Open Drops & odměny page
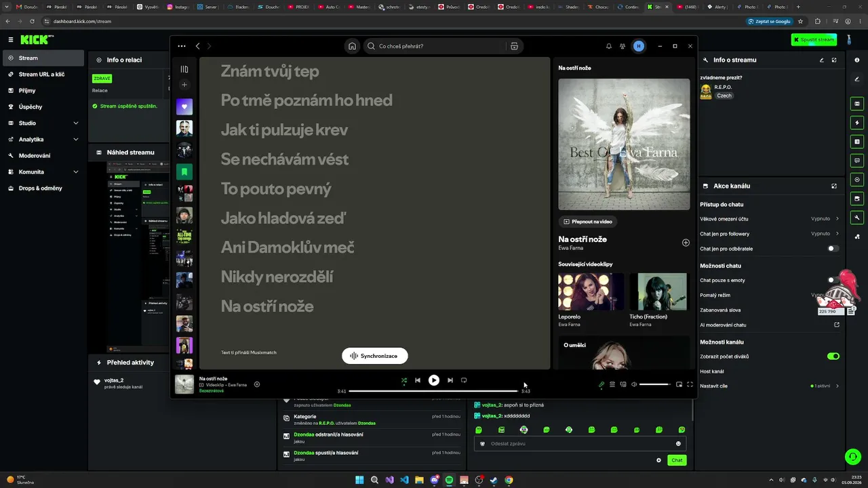Viewport: 868px width, 488px height. [43, 188]
